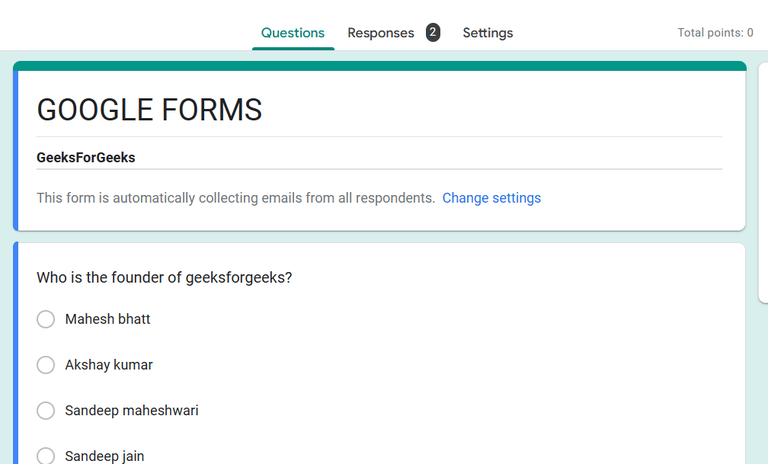This screenshot has height=464, width=768.
Task: Edit the GeeksForGeeks description field
Action: tap(86, 158)
